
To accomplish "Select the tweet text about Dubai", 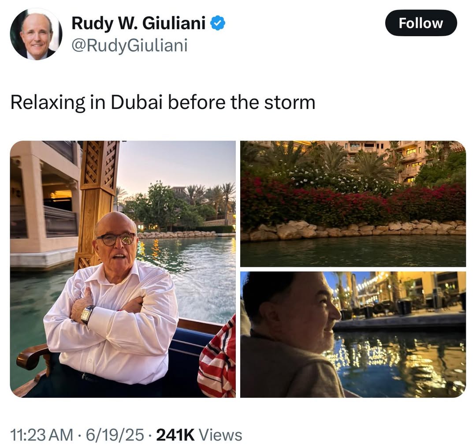I will [163, 102].
